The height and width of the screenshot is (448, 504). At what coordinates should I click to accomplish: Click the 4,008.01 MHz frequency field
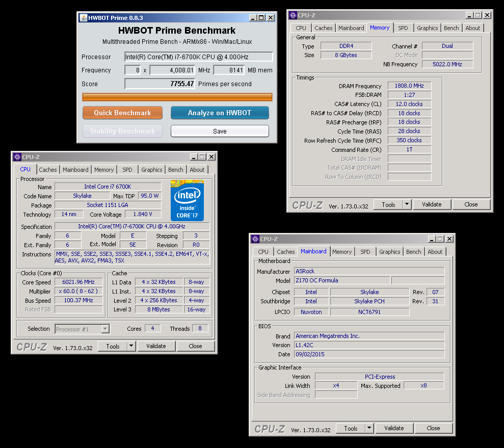point(173,70)
